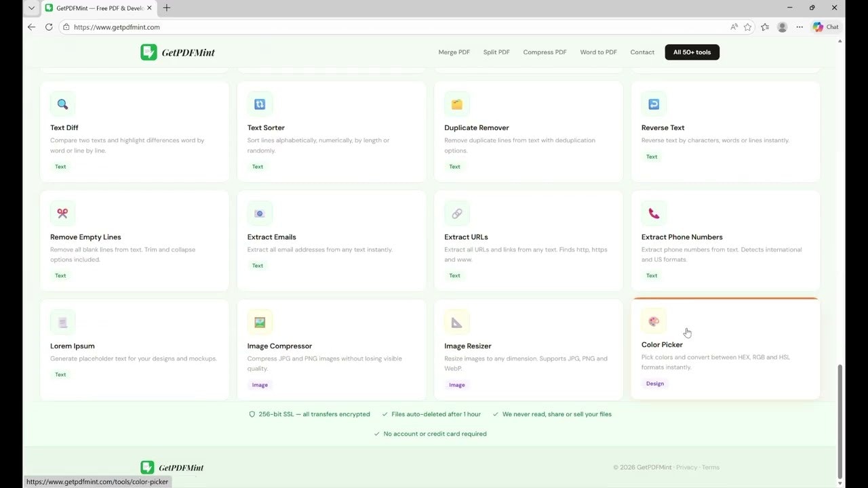Click the Text tag on Text Diff card
868x488 pixels.
click(60, 167)
